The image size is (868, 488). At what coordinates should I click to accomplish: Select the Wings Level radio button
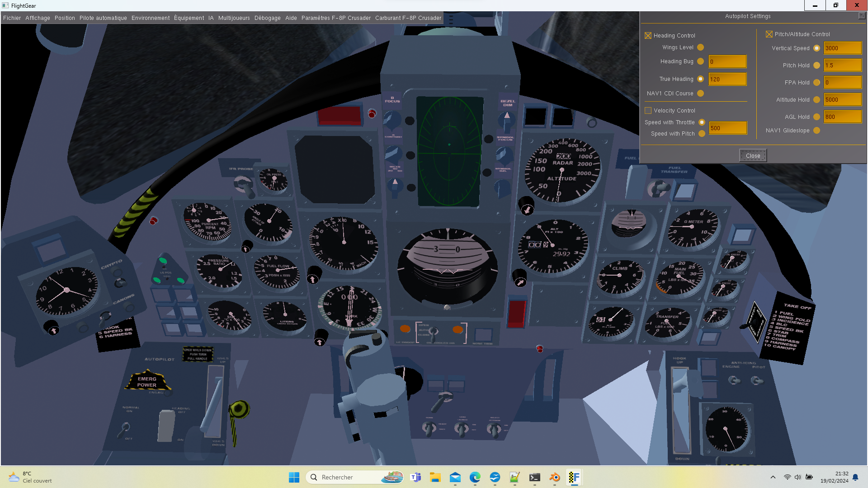click(700, 47)
